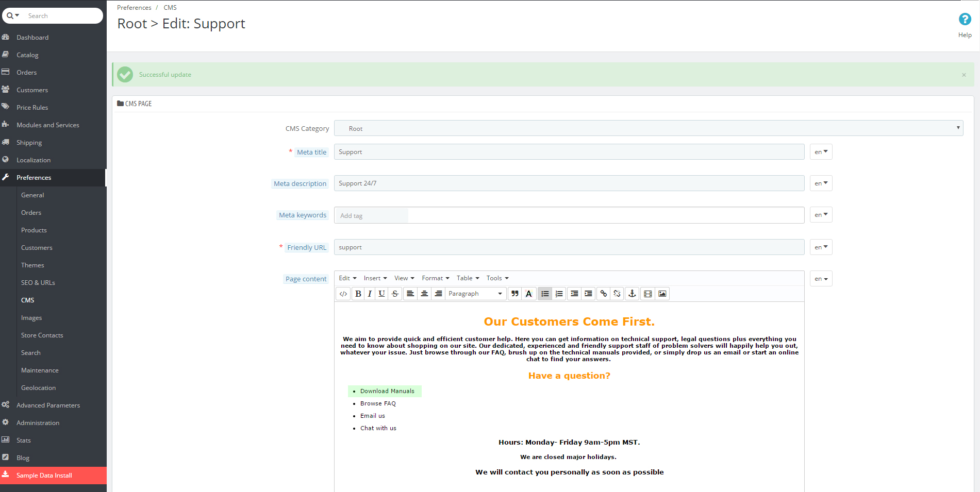Toggle bold formatting in editor

358,294
